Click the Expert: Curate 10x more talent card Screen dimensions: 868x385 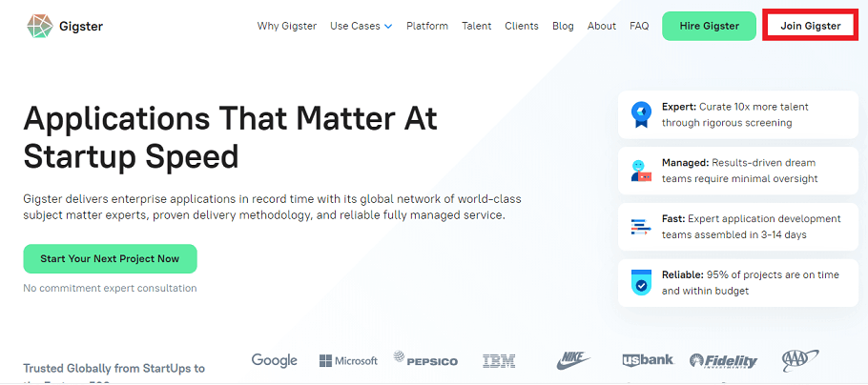(x=738, y=114)
